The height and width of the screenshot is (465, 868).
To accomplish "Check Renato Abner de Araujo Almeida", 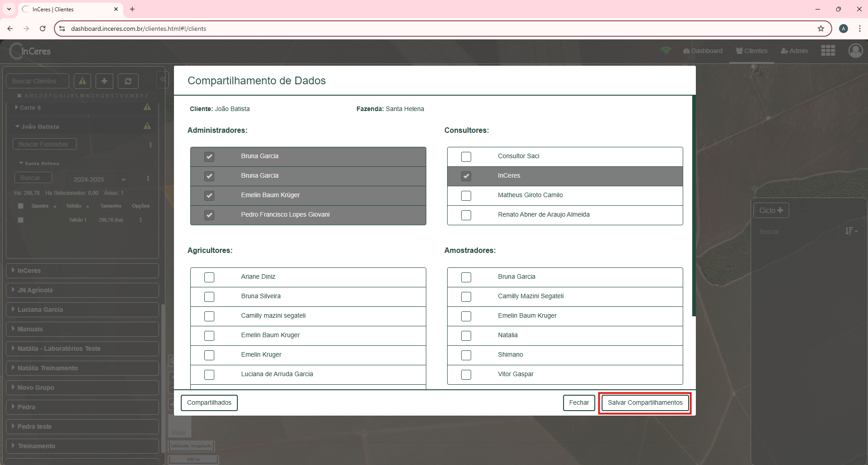I will 466,215.
